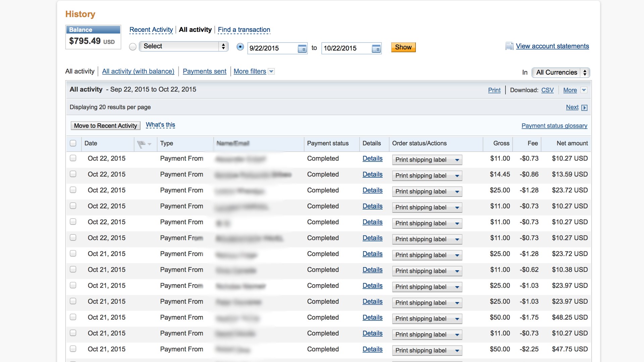Open Find a transaction tab
The image size is (644, 362).
point(244,29)
